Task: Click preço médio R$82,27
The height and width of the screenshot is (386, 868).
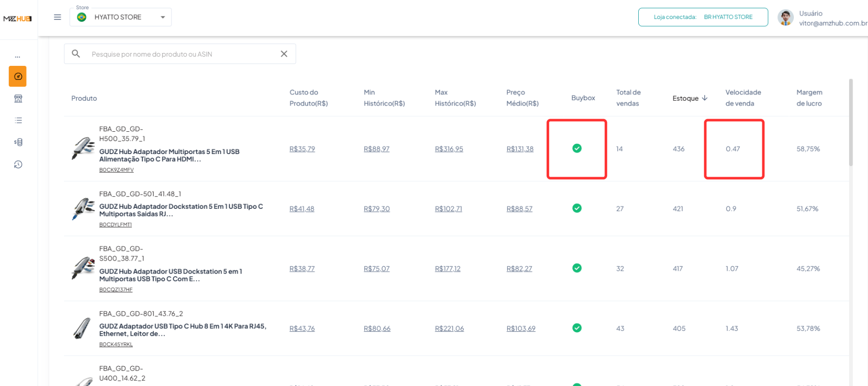Action: (519, 268)
